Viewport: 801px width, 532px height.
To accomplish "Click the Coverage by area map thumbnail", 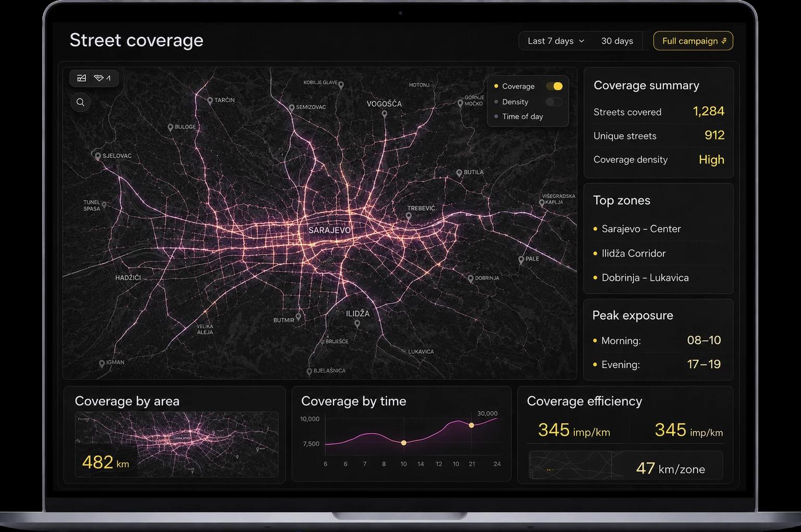I will [177, 445].
